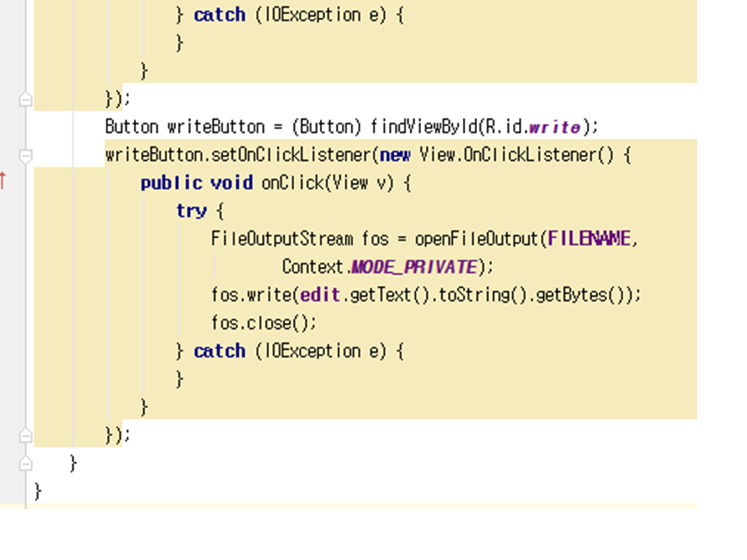Collapse the writeButton.setOnClickListener block using fold marker

pos(26,156)
